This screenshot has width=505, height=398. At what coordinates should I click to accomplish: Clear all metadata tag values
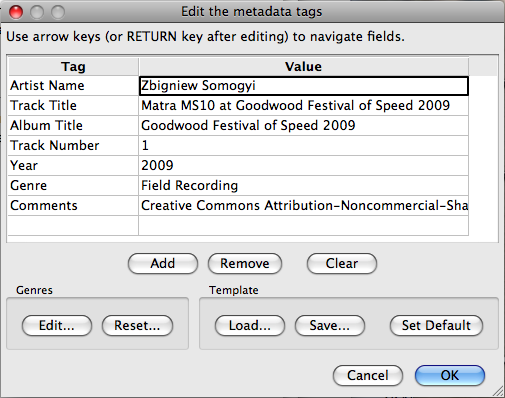click(342, 263)
